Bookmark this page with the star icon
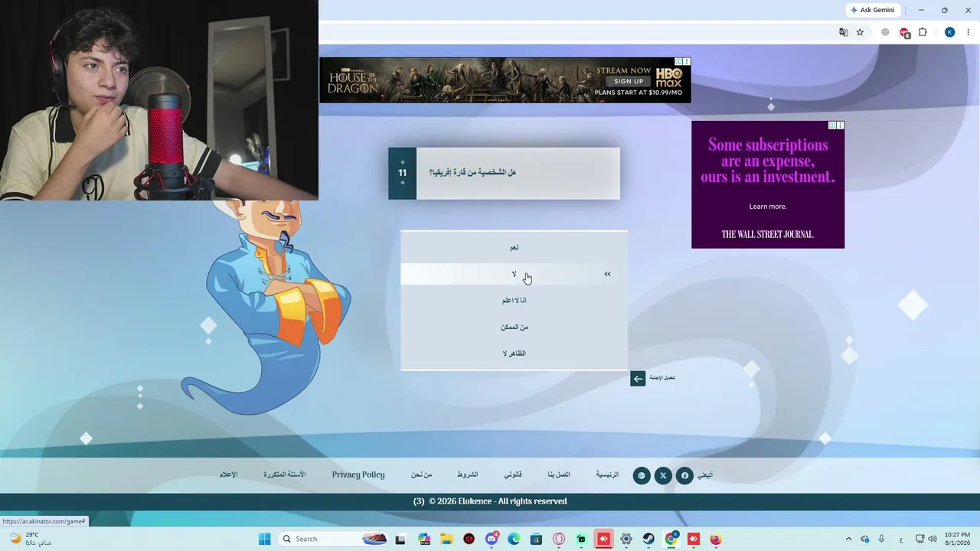This screenshot has width=980, height=551. (860, 32)
